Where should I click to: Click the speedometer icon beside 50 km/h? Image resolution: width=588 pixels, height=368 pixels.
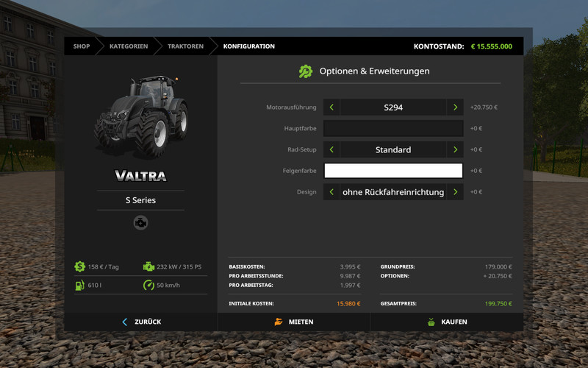pos(148,285)
